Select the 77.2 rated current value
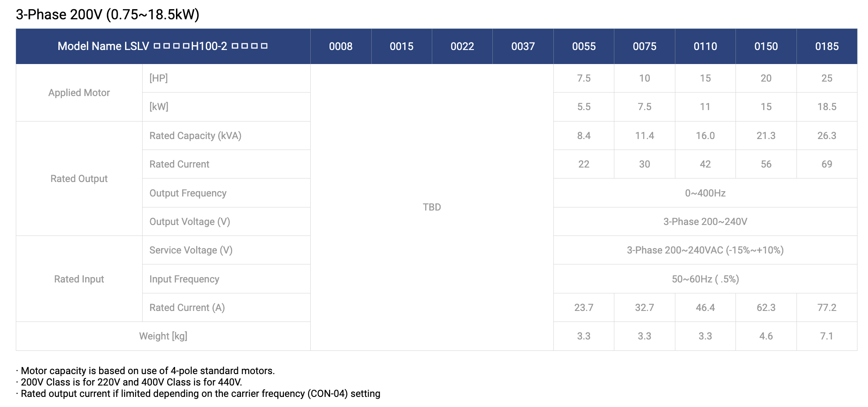The image size is (868, 407). pyautogui.click(x=827, y=307)
